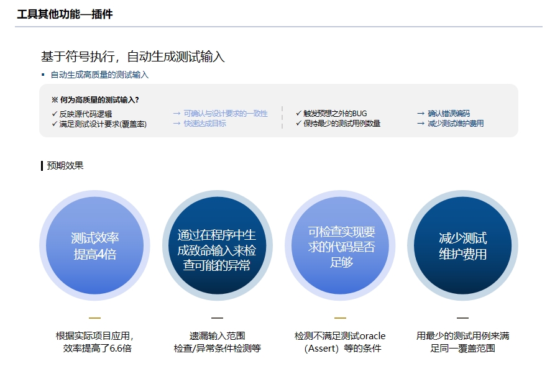Click the question "何为高质量的测试输入?"
Screen dimensions: 560x392
(x=99, y=100)
